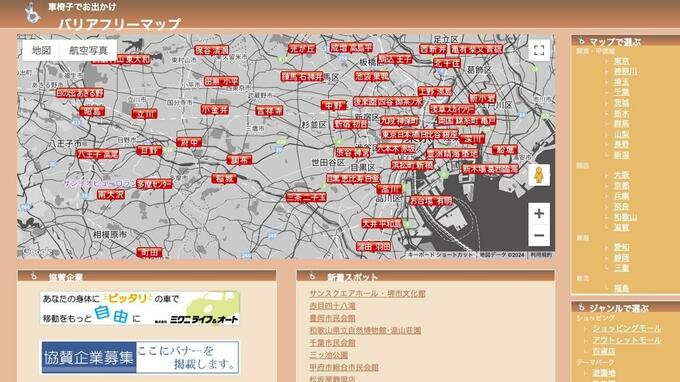Zoom in with the map plus button
The width and height of the screenshot is (680, 382).
(539, 213)
